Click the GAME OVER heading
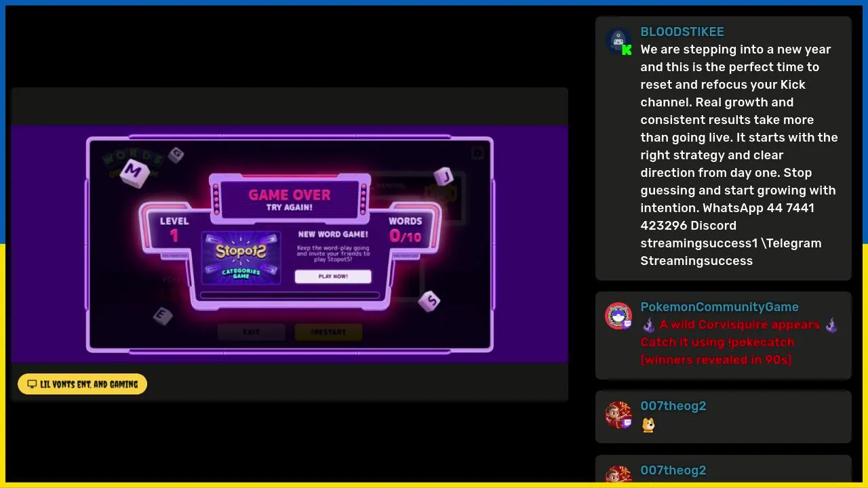The image size is (868, 488). (290, 195)
